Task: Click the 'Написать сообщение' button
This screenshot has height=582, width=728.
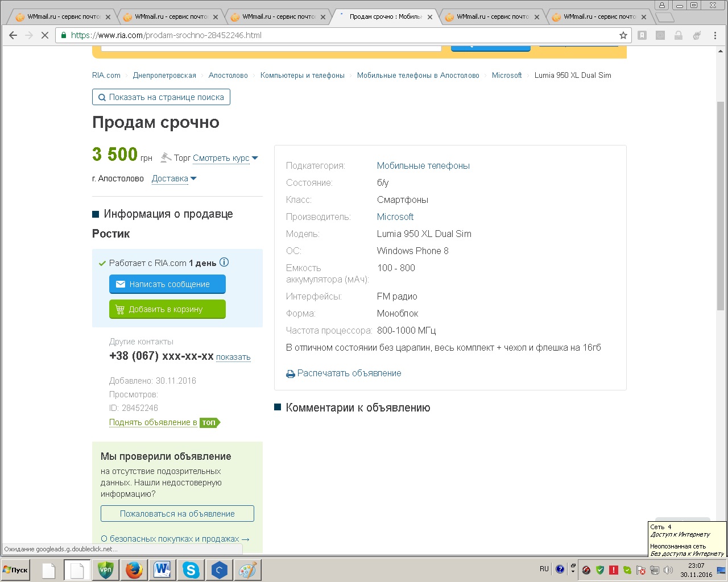Action: click(167, 284)
